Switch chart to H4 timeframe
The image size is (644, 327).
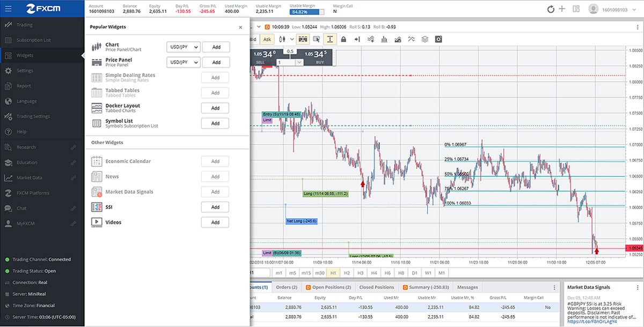coord(374,273)
